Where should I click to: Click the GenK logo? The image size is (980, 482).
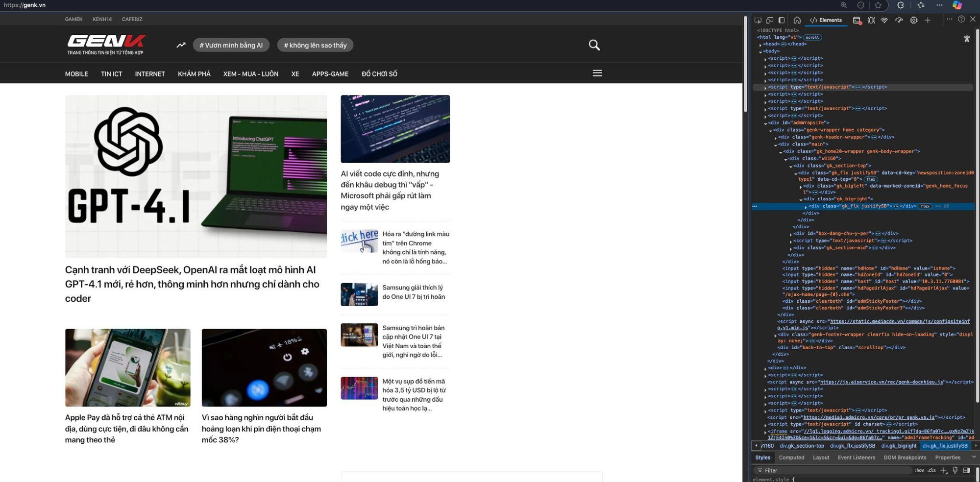click(x=106, y=45)
